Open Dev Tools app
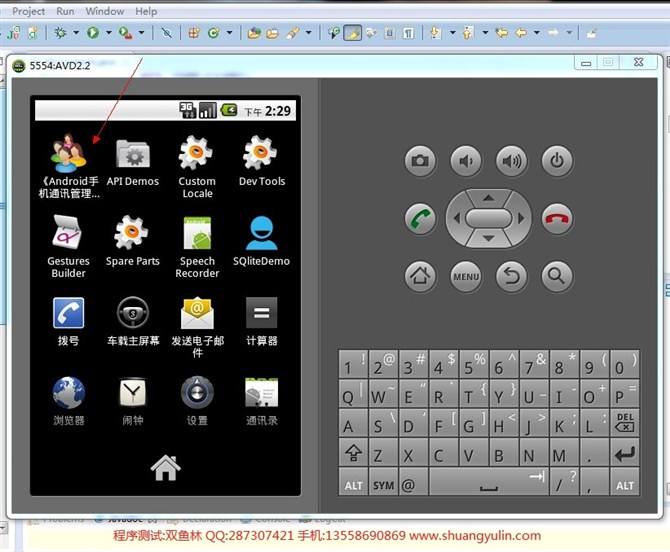This screenshot has width=670, height=552. point(262,161)
